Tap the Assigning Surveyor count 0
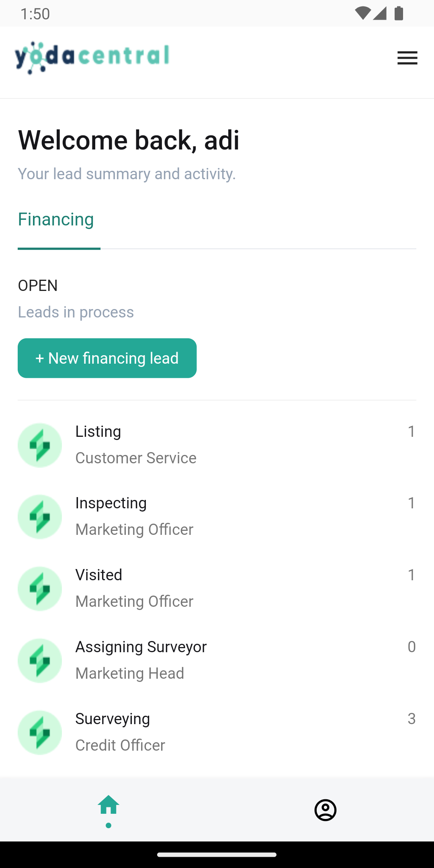This screenshot has width=434, height=868. [411, 647]
